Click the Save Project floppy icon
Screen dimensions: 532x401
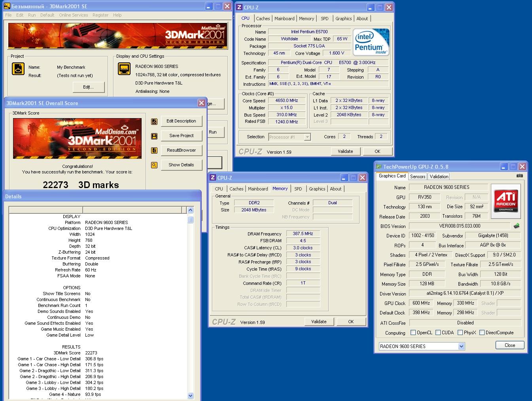point(154,136)
